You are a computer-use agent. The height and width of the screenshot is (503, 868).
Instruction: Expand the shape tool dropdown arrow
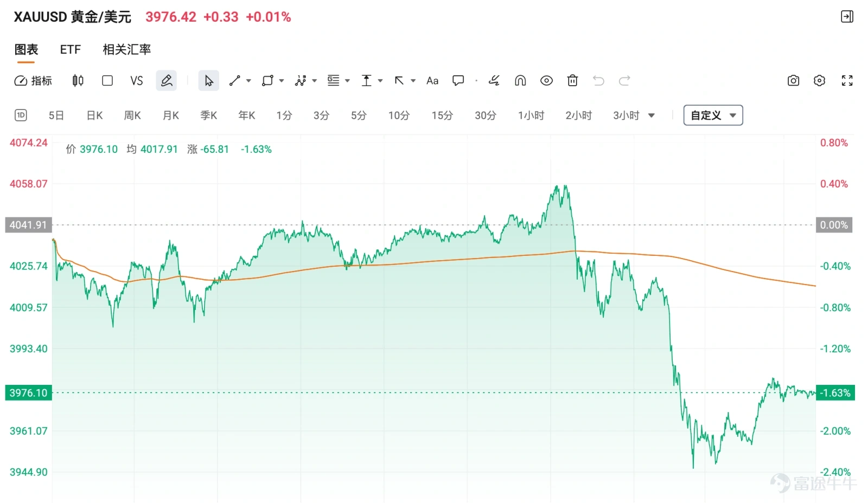click(282, 81)
